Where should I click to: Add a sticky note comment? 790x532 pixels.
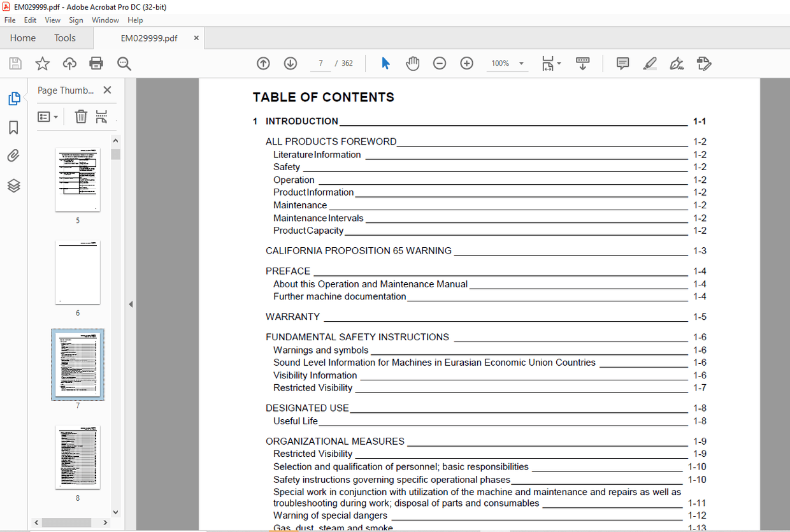[622, 63]
